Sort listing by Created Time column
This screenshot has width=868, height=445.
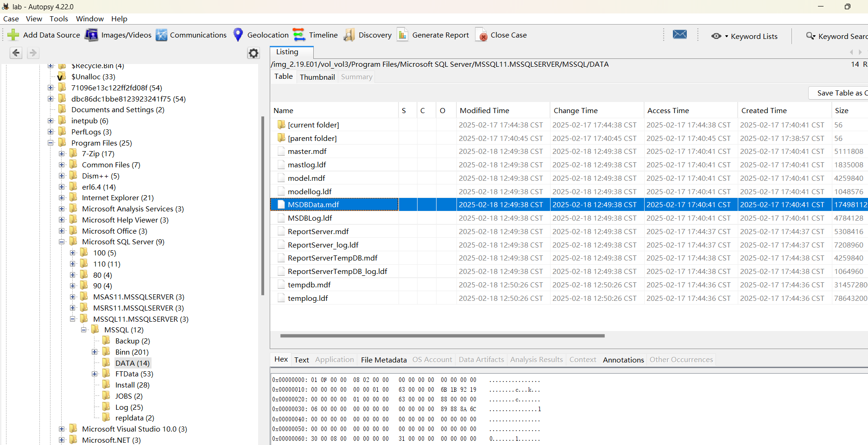pyautogui.click(x=784, y=110)
